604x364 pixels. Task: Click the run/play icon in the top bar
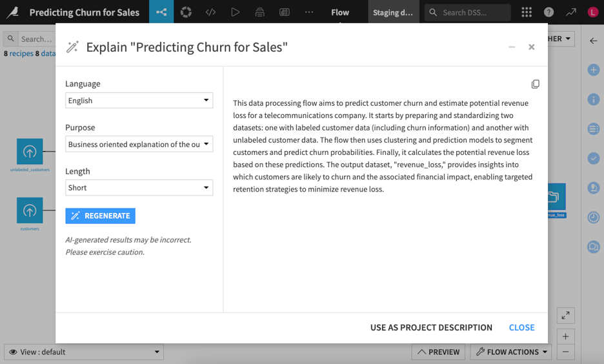235,12
